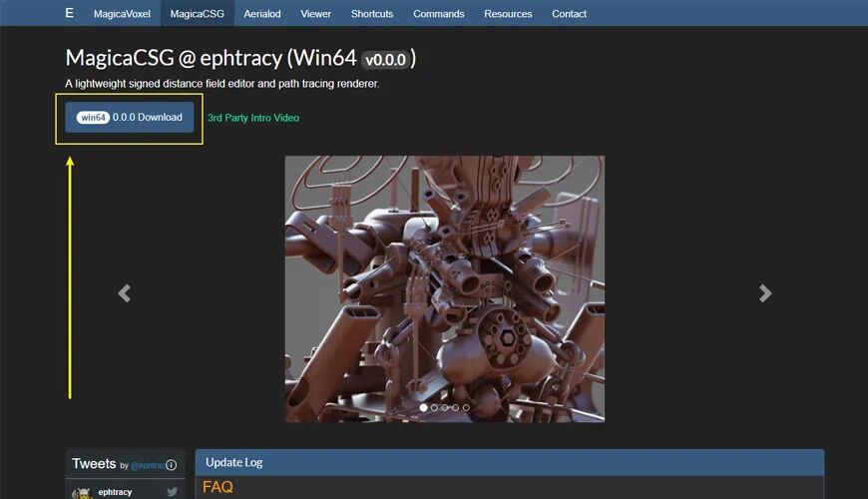Select the first carousel indicator dot
Screen dimensions: 868x499
[x=423, y=407]
